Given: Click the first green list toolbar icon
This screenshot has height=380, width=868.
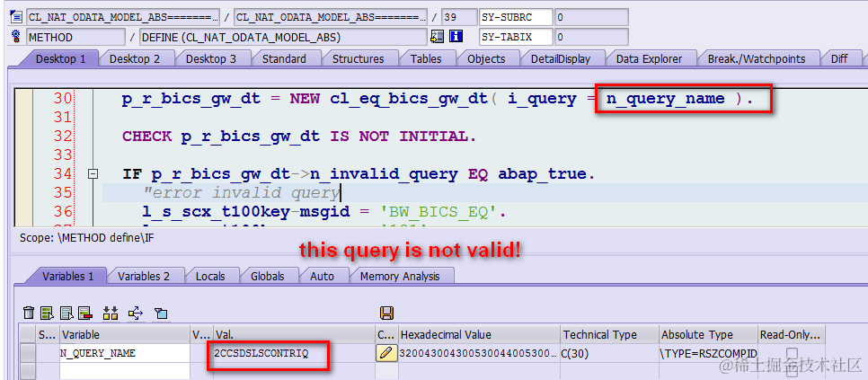Looking at the screenshot, I should 47,313.
